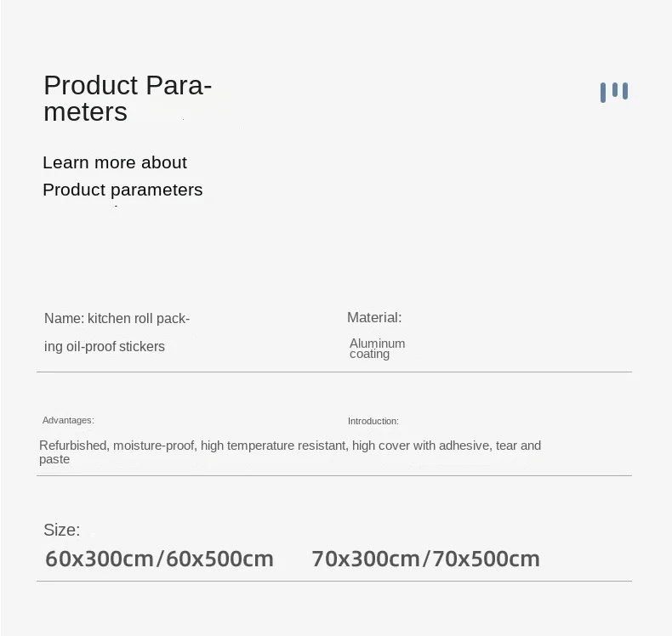Click the divider line beneath the size options
Screen dimensions: 672x636
(333, 581)
